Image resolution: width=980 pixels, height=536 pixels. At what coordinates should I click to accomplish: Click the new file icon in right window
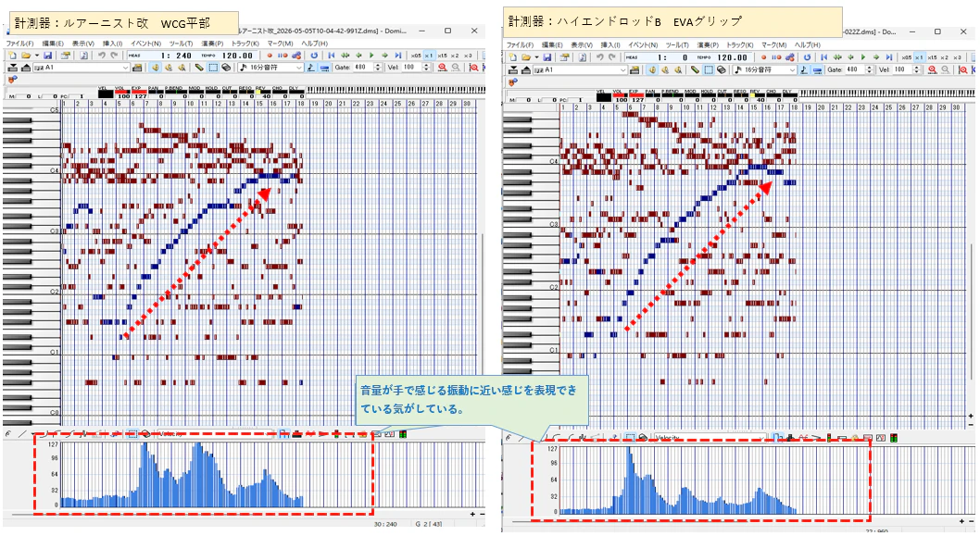(x=512, y=57)
